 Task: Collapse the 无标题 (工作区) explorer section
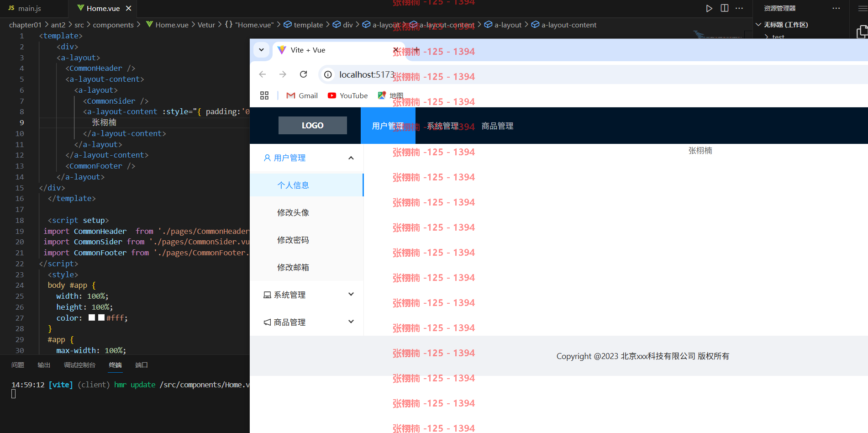point(758,25)
